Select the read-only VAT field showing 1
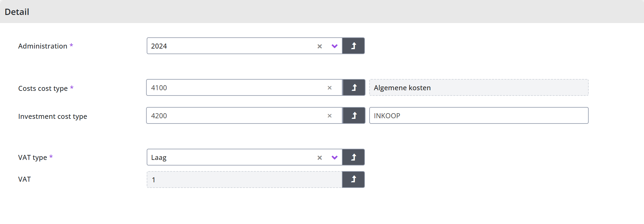 coord(244,180)
